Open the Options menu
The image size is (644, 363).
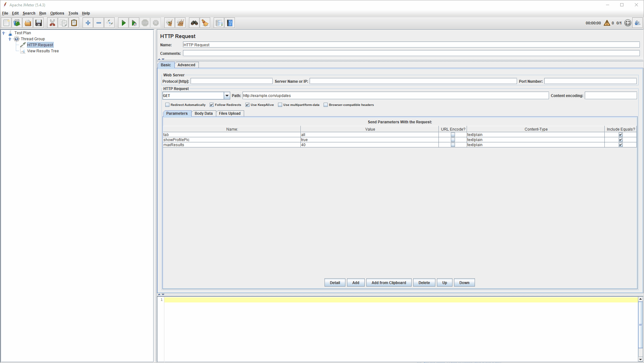pyautogui.click(x=57, y=13)
